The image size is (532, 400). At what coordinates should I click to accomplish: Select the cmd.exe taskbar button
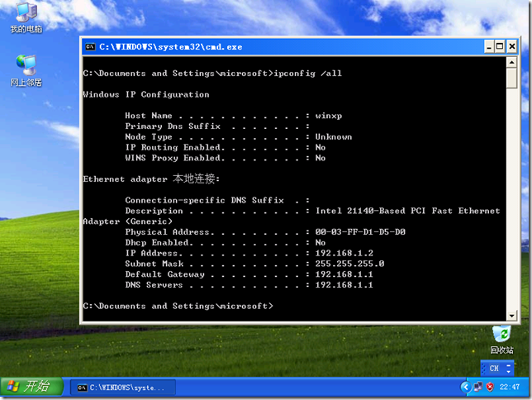click(x=123, y=388)
